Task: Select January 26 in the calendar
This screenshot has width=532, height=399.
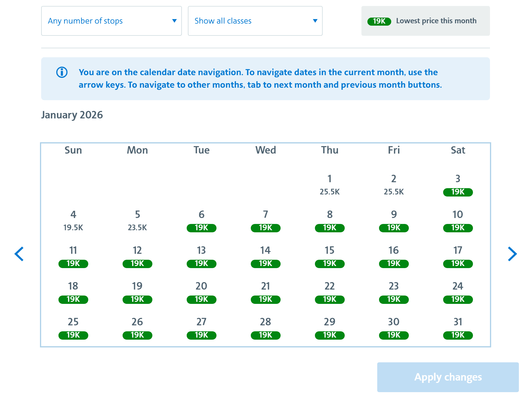Action: coord(137,328)
